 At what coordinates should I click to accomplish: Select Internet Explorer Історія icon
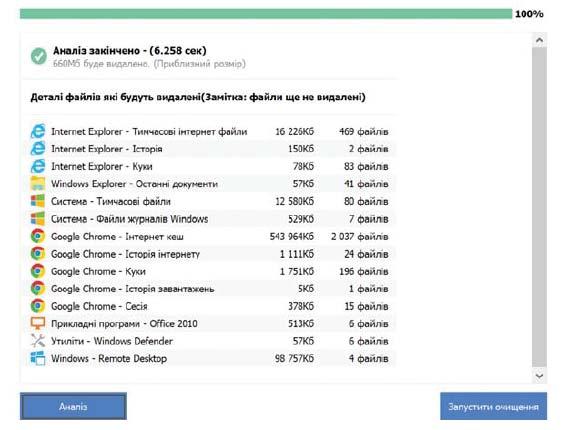point(38,149)
